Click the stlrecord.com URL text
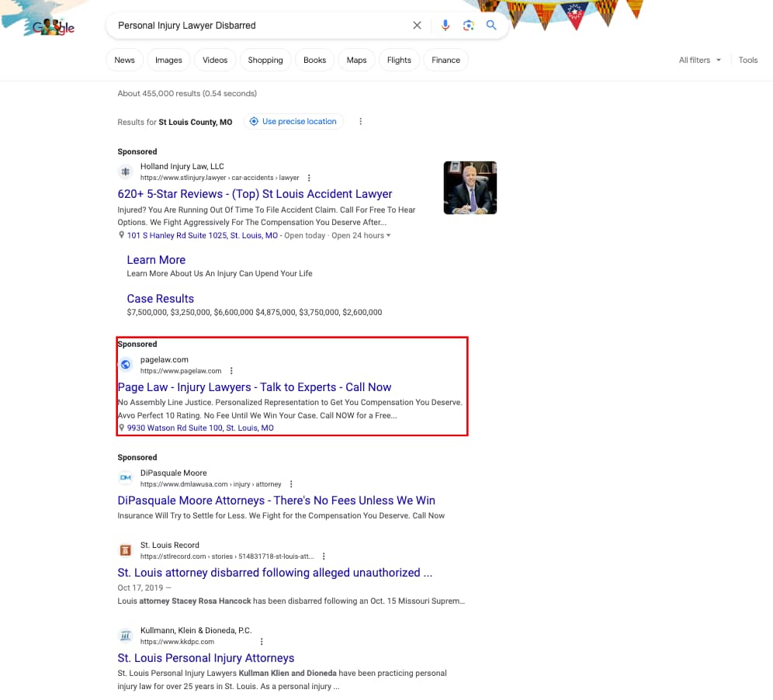 pyautogui.click(x=227, y=556)
